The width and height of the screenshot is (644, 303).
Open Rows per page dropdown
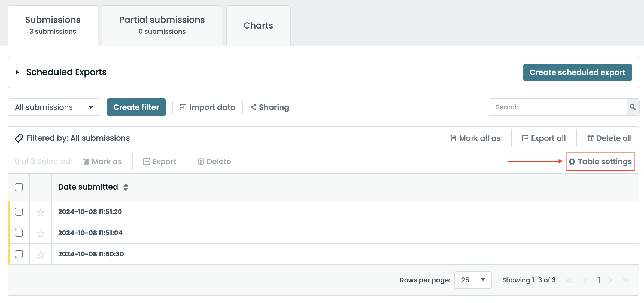pos(473,280)
